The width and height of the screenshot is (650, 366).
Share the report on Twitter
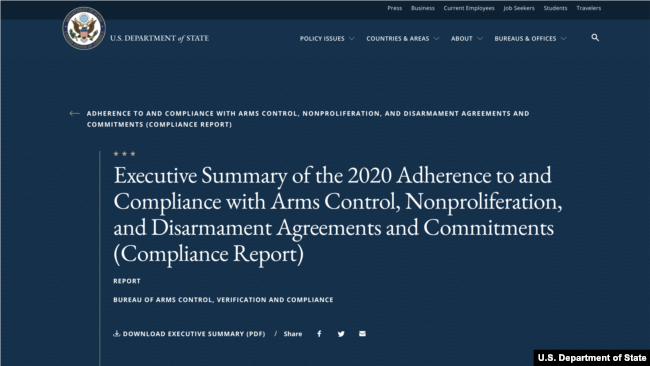341,334
